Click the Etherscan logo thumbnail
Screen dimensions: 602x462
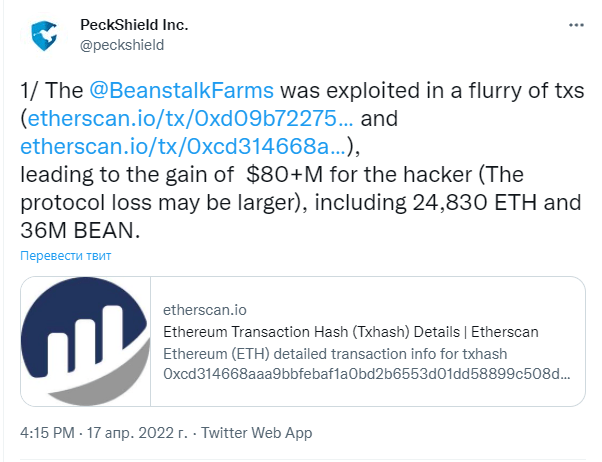coord(86,341)
